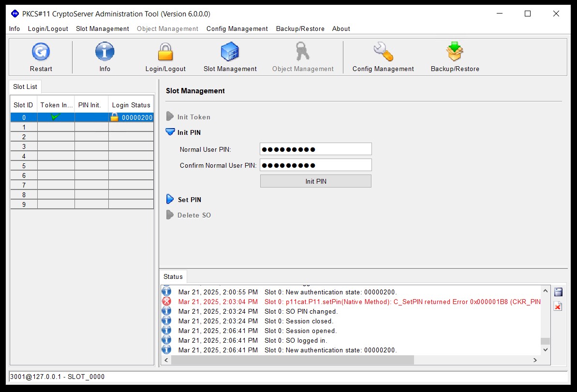Click the Init PIN button
Image resolution: width=577 pixels, height=392 pixels.
316,181
